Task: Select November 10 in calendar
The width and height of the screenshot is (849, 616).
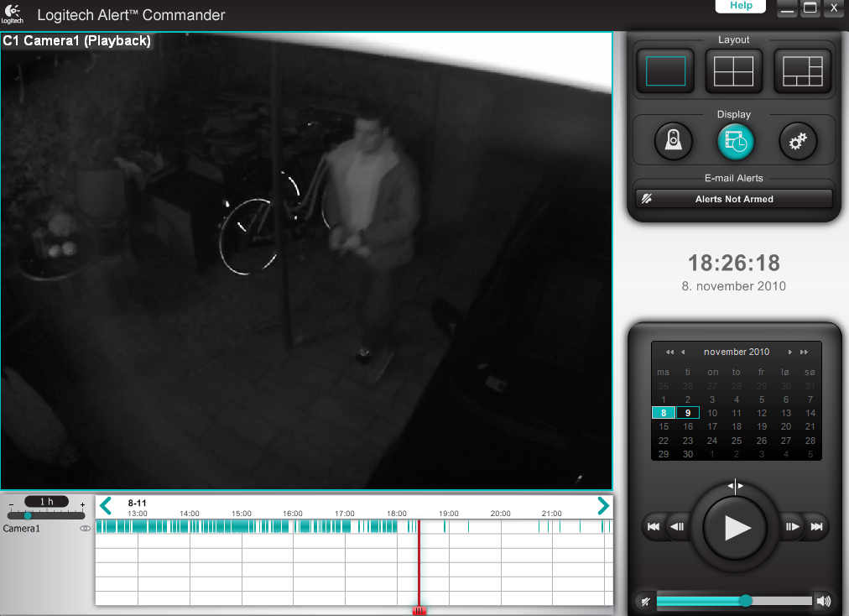Action: (712, 413)
